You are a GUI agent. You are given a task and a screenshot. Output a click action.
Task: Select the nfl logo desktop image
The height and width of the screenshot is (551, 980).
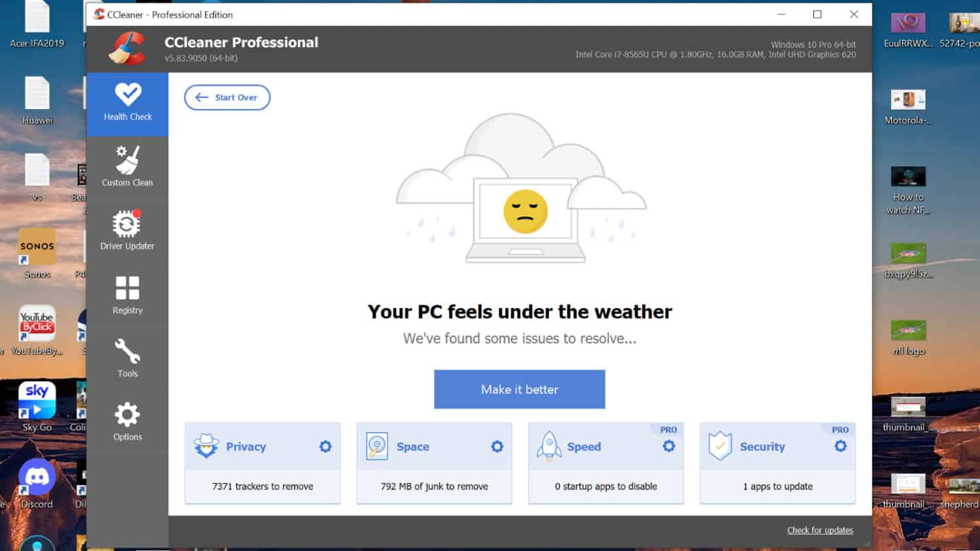click(908, 337)
